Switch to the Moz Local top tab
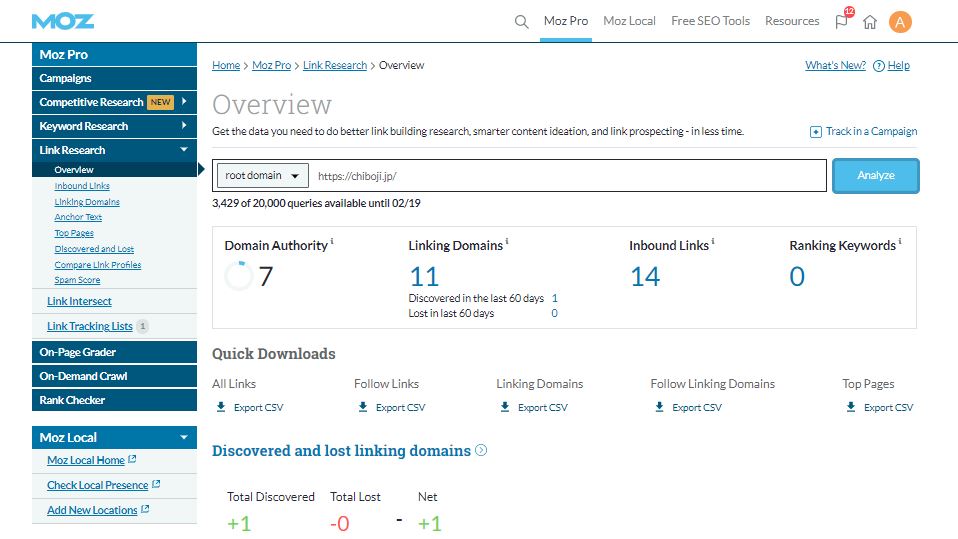This screenshot has height=539, width=958. tap(629, 21)
